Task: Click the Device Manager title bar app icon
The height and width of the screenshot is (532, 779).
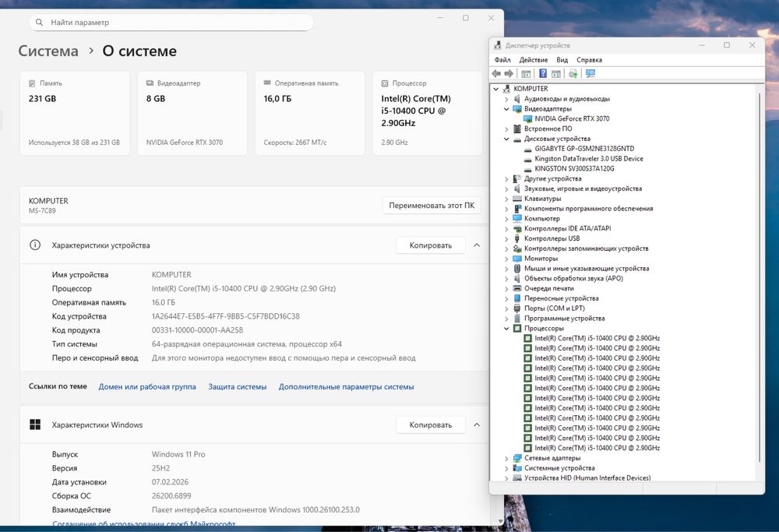Action: click(497, 45)
